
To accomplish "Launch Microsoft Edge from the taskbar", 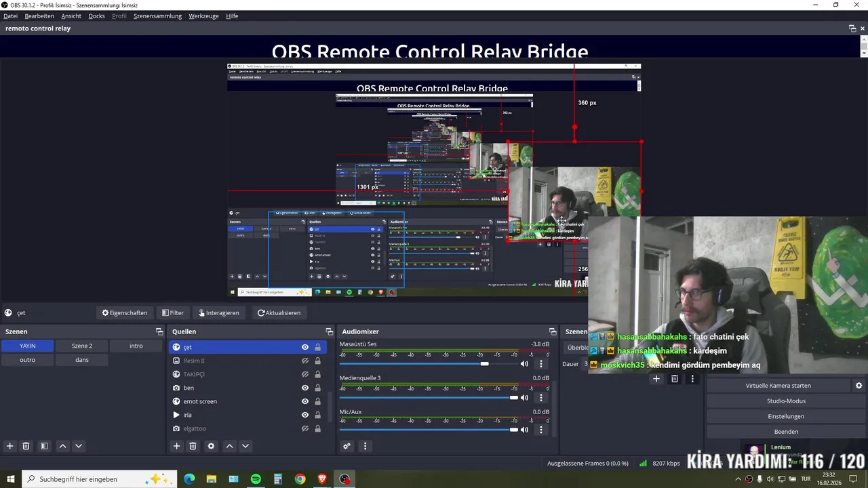I will click(x=189, y=479).
